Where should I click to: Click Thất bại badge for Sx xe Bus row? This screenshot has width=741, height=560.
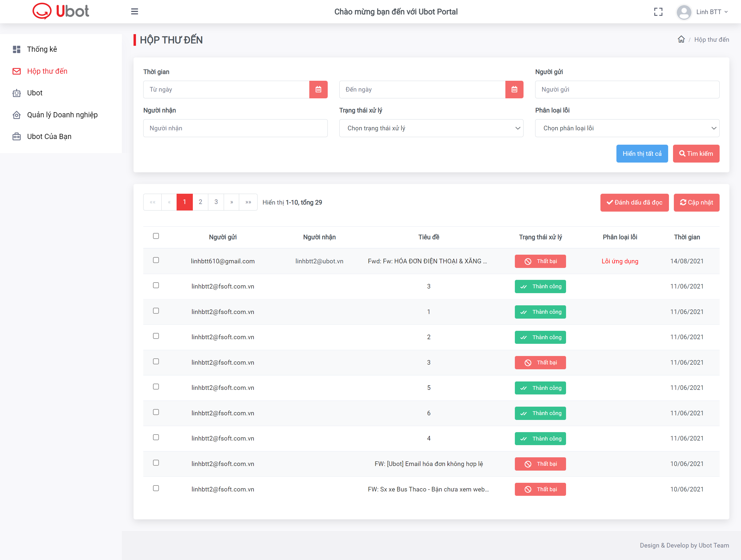pyautogui.click(x=540, y=489)
